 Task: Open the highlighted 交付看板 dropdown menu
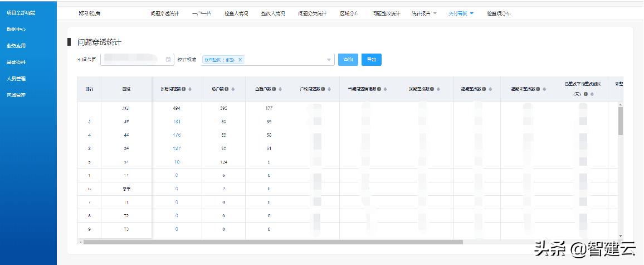click(461, 13)
